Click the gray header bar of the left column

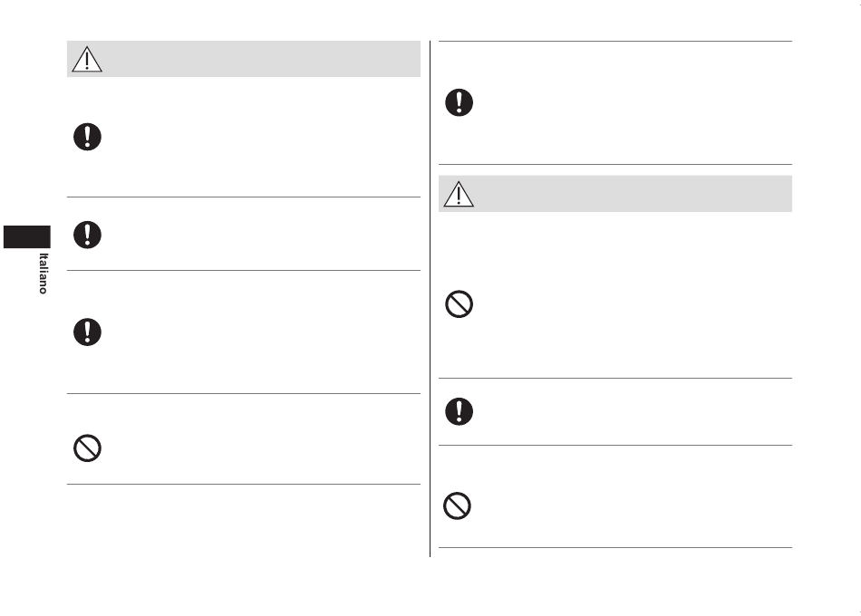click(244, 59)
